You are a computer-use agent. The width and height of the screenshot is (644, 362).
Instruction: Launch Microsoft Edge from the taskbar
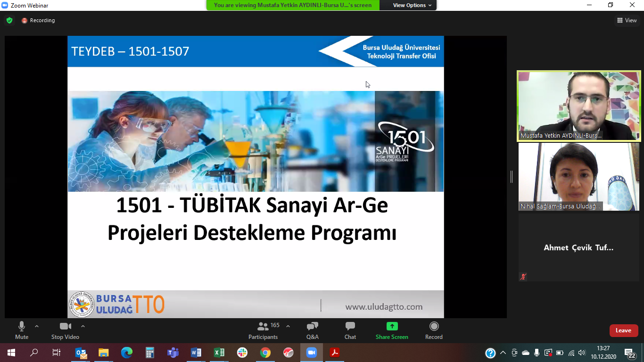tap(127, 353)
